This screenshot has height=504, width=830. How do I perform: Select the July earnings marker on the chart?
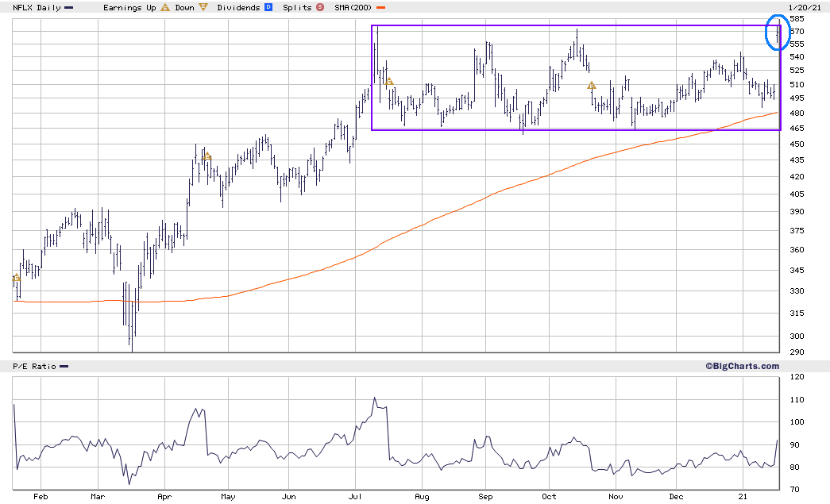[x=389, y=82]
